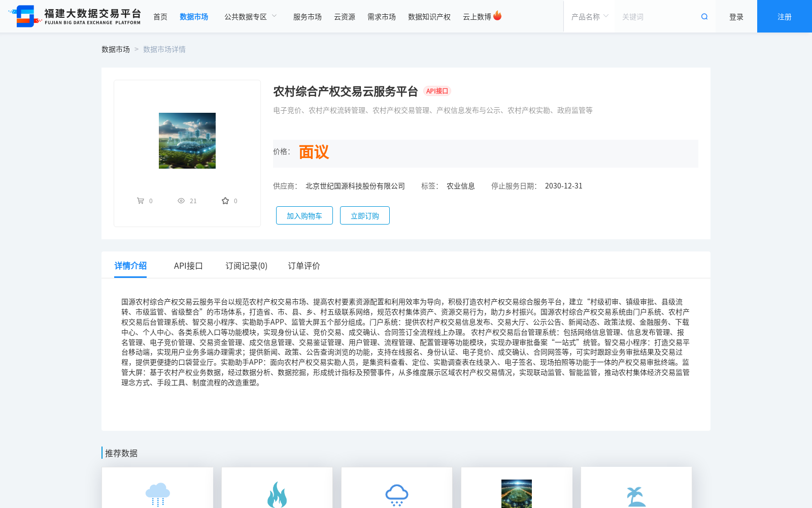Switch to the 订单评价 tab

[x=304, y=266]
